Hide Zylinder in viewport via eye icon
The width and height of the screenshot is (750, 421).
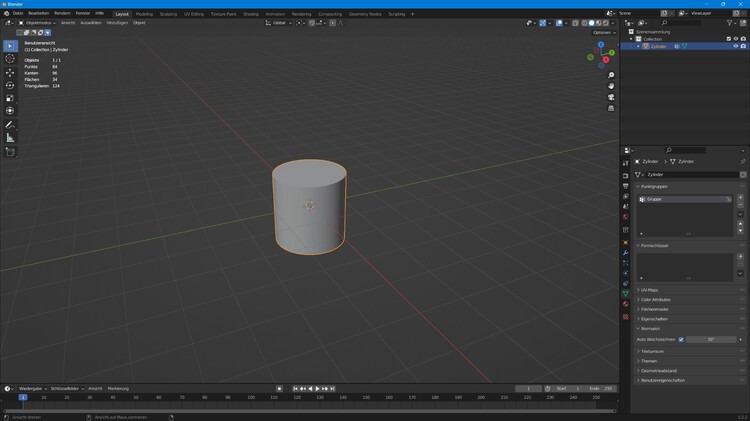click(736, 46)
